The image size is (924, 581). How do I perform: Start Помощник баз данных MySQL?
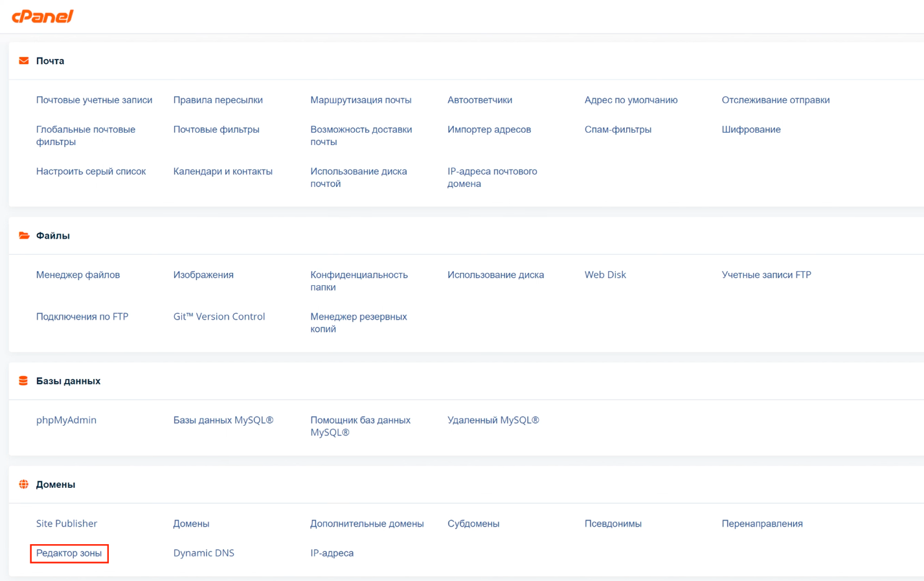(x=360, y=427)
